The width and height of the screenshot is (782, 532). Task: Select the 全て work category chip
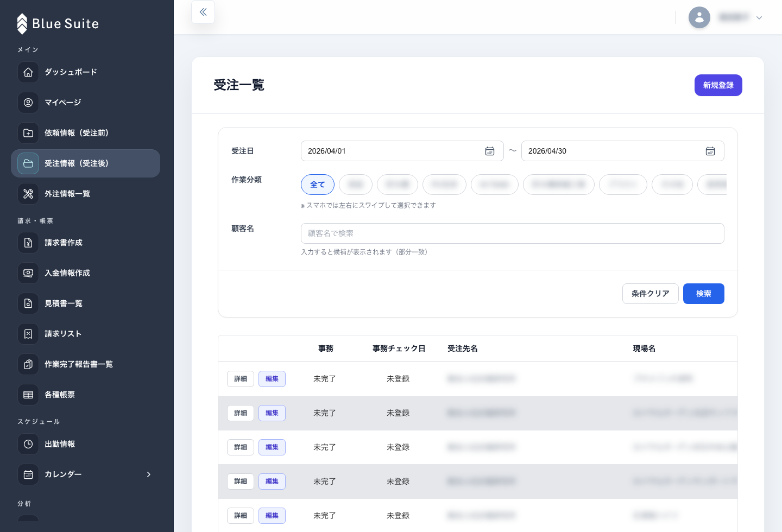[x=317, y=185]
